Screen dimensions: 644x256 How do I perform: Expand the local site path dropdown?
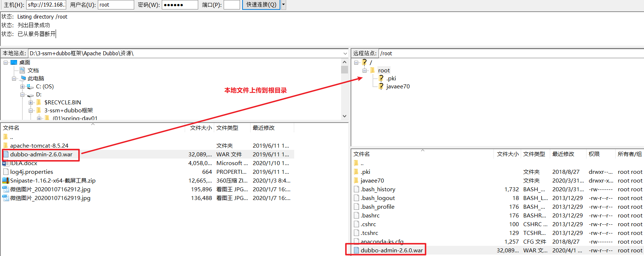pos(345,53)
